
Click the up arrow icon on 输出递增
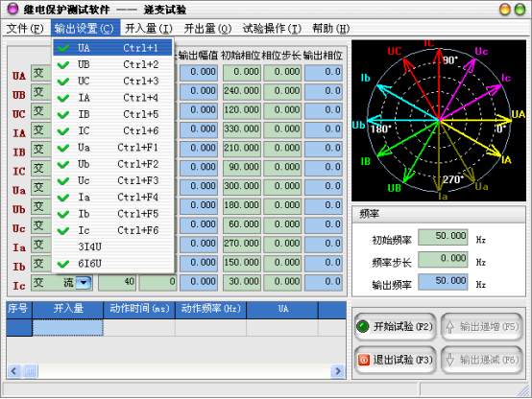[x=449, y=326]
